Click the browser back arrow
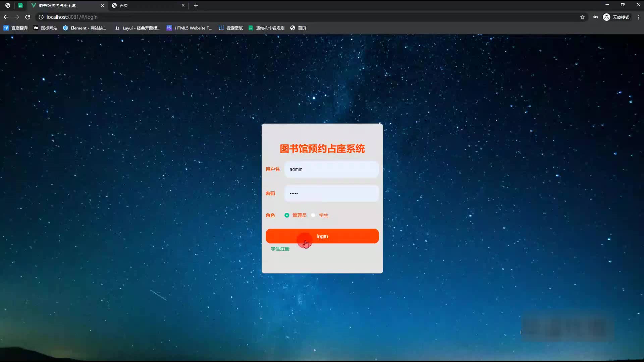The image size is (644, 362). 6,17
